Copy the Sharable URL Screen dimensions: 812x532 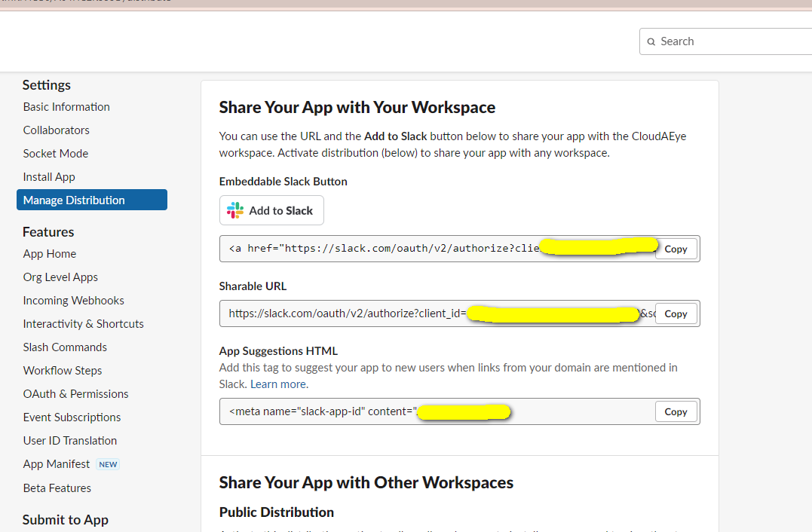676,313
